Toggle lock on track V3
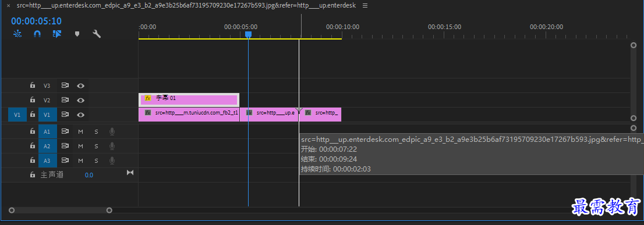The height and width of the screenshot is (225, 644). (32, 85)
